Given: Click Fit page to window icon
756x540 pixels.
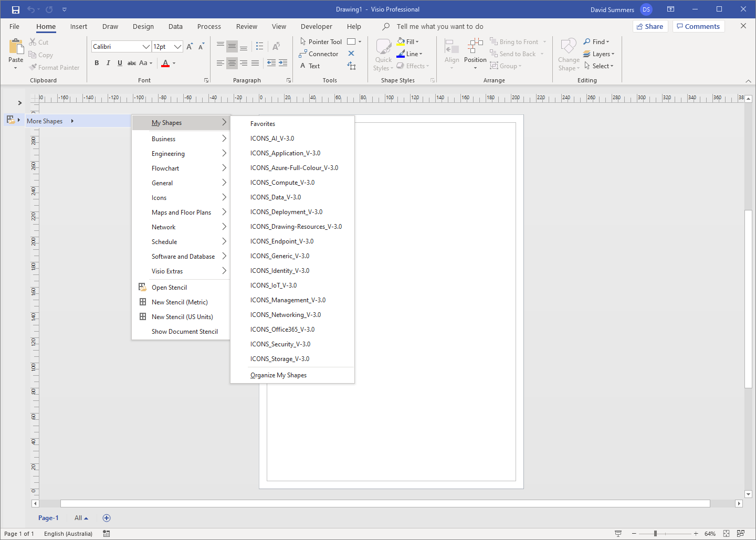Looking at the screenshot, I should (x=726, y=534).
